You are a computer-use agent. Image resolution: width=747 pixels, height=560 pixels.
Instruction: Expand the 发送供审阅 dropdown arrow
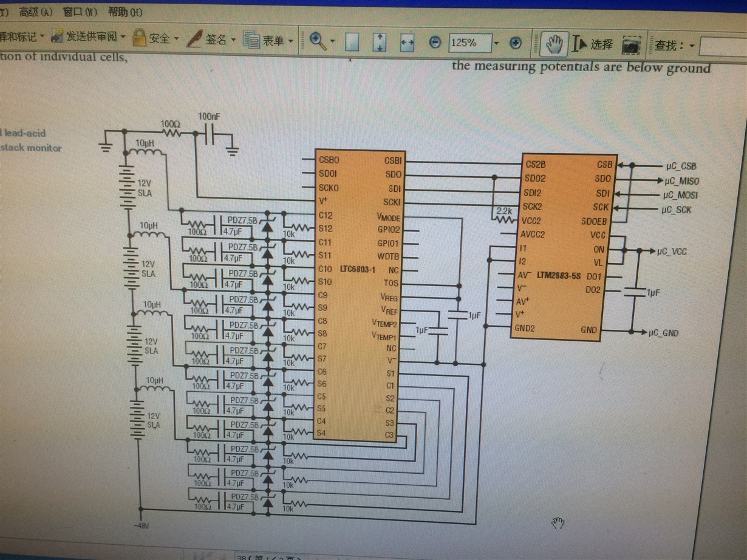click(123, 37)
